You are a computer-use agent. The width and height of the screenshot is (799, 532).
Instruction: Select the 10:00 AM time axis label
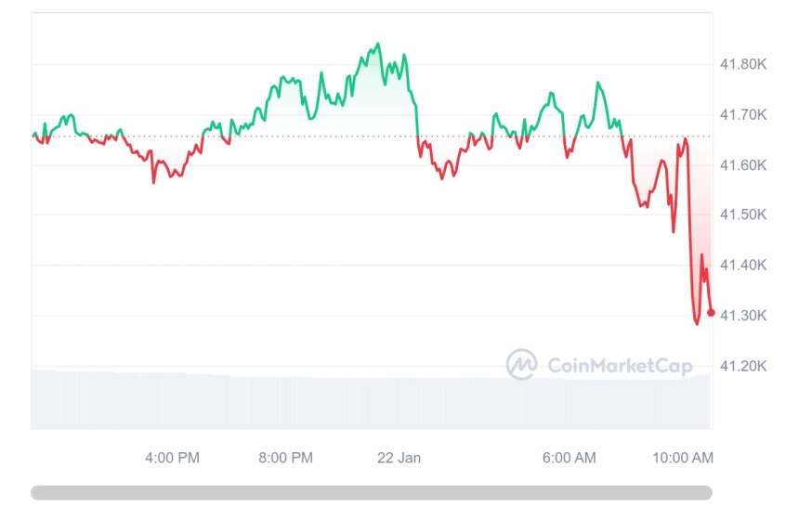pos(682,458)
